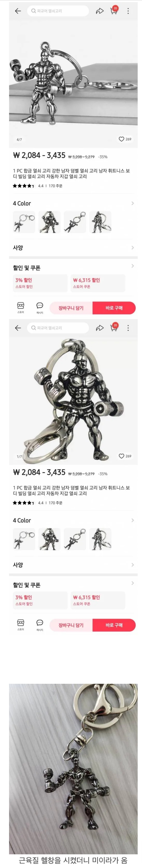Tap the back arrow in the second screenshot

point(18,328)
